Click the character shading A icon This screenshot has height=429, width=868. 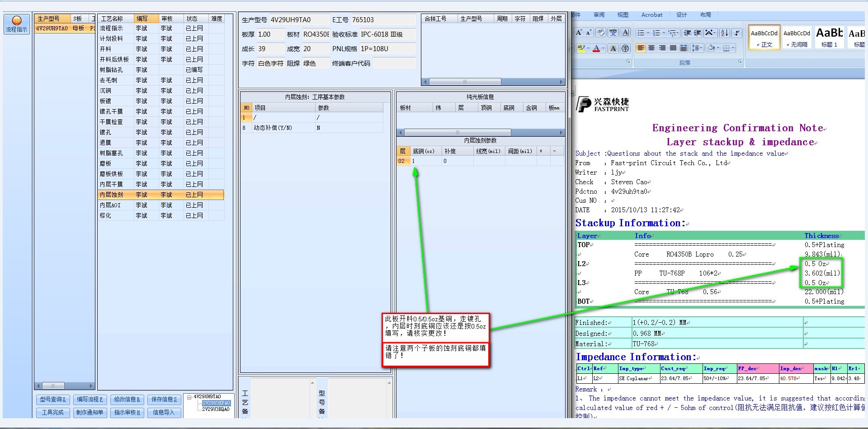(613, 48)
